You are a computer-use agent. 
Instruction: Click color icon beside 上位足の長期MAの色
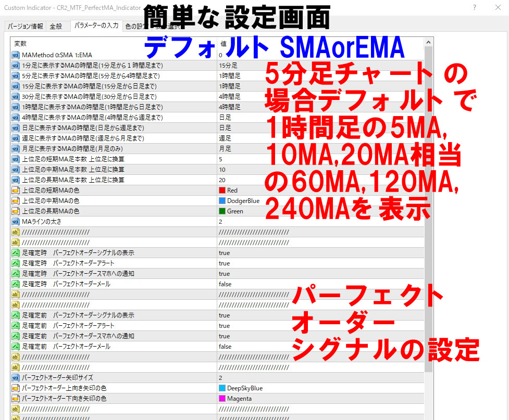15,211
